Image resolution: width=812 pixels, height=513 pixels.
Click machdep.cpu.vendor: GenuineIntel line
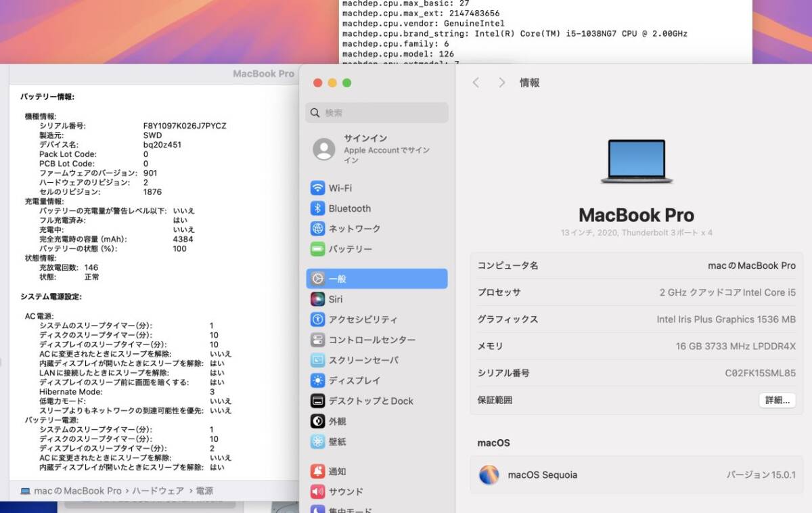click(423, 24)
